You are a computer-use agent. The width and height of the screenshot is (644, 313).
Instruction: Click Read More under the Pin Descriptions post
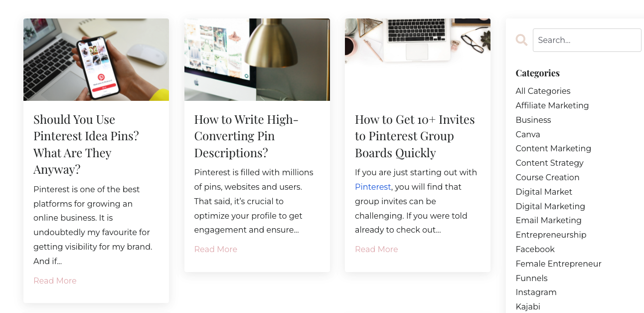coord(216,249)
